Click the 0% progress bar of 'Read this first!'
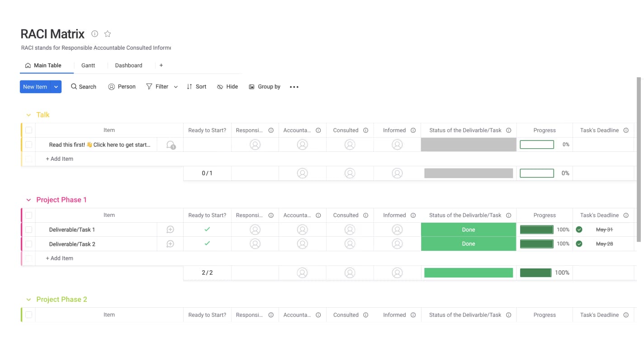 pos(537,145)
